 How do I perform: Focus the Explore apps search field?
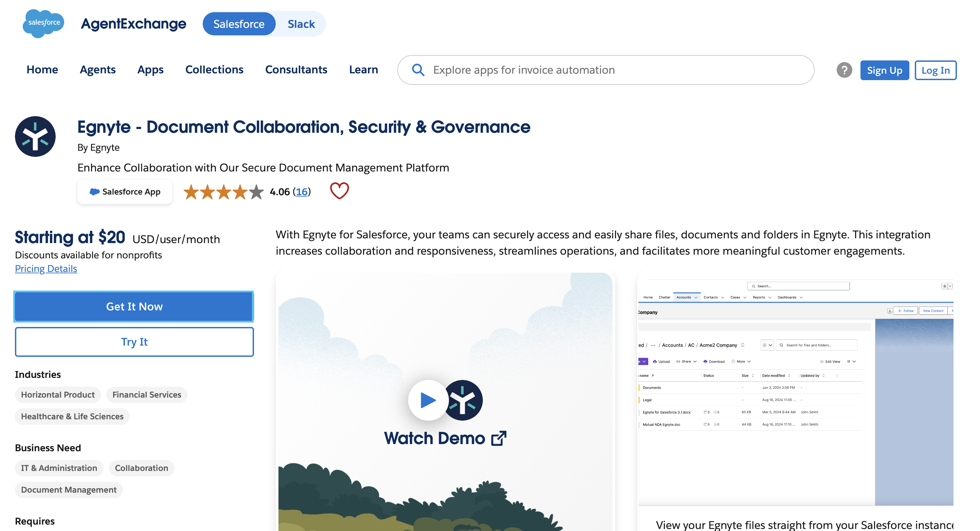[606, 70]
